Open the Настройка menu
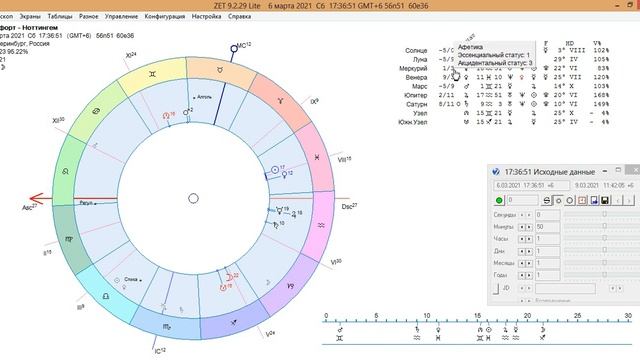The width and height of the screenshot is (640, 360). (x=207, y=16)
